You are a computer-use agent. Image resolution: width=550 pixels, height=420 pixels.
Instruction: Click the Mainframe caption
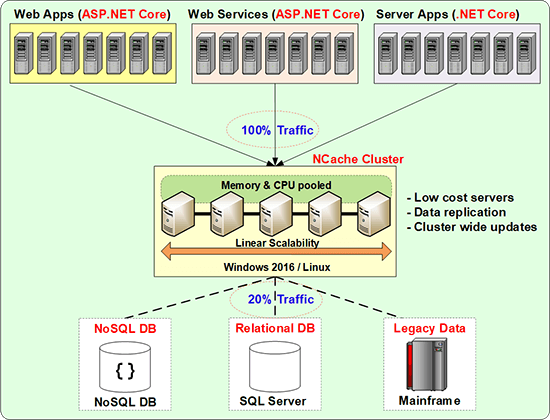429,400
